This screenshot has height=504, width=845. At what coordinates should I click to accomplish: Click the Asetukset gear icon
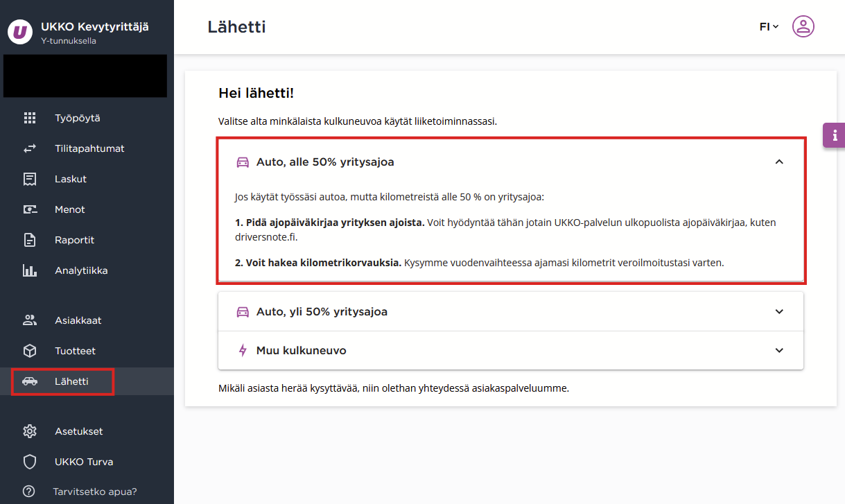[29, 431]
